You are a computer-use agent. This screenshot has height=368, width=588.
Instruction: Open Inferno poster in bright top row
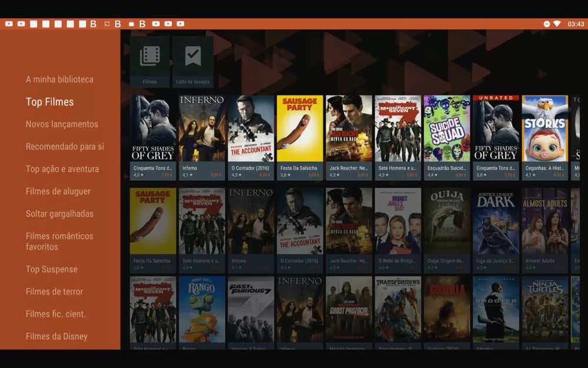(202, 128)
